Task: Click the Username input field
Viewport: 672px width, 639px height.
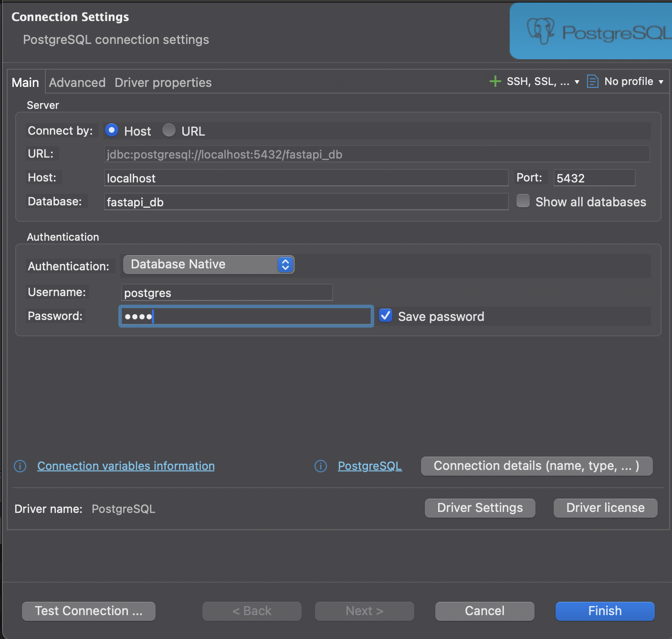Action: 227,292
